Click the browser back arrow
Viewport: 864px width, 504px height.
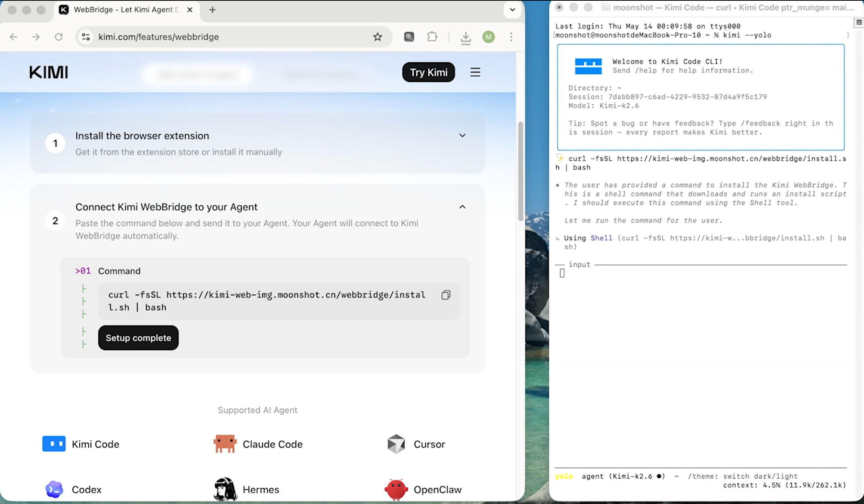[x=13, y=37]
